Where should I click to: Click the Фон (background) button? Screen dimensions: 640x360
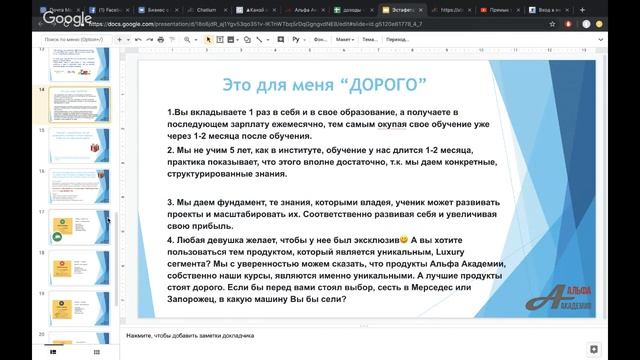320,40
